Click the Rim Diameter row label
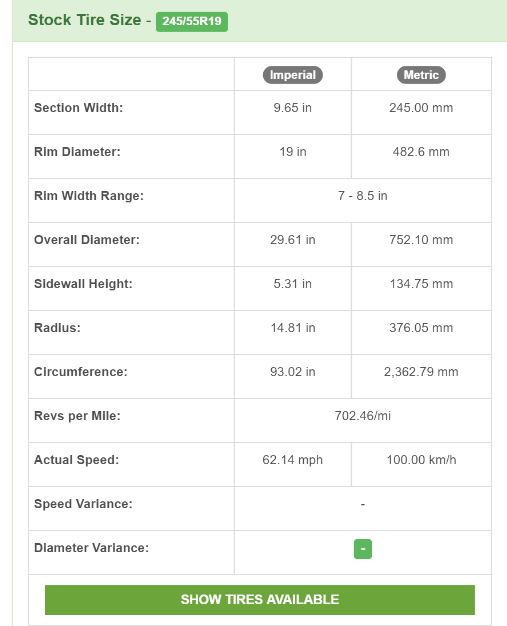Image resolution: width=507 pixels, height=626 pixels. (77, 152)
